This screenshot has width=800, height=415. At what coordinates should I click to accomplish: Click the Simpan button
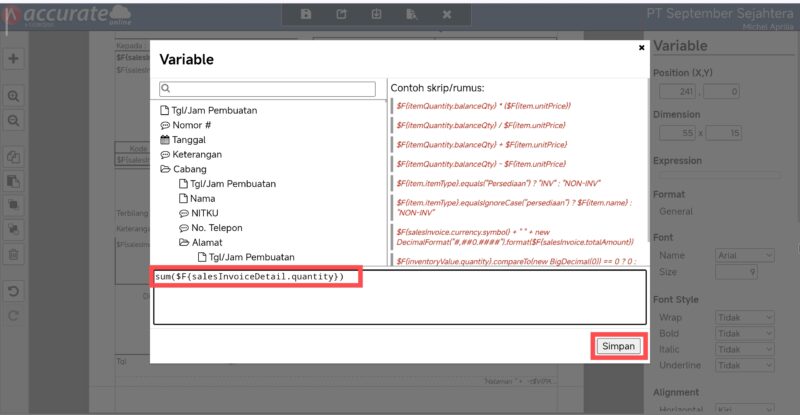point(617,345)
